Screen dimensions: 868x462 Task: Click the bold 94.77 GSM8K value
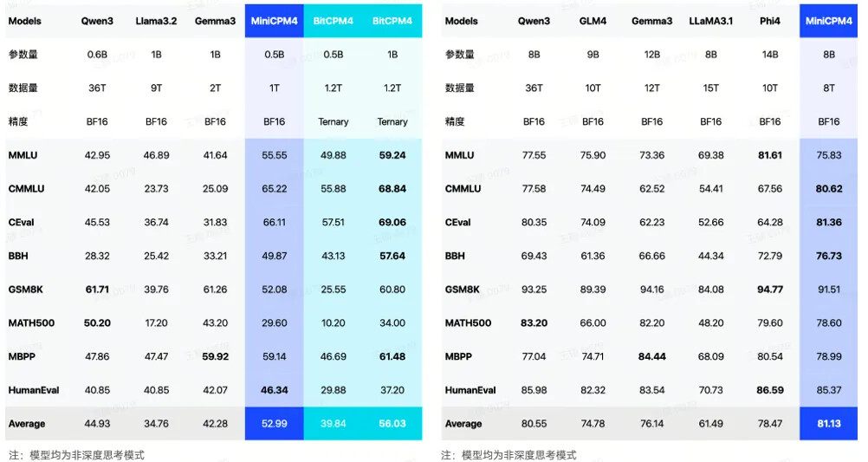click(769, 290)
